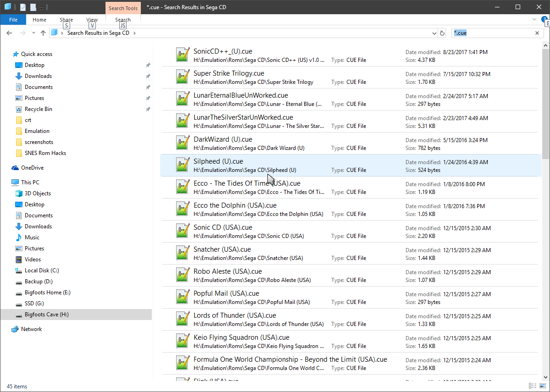Open the recent locations dropdown arrow
Image resolution: width=550 pixels, height=392 pixels.
click(33, 33)
